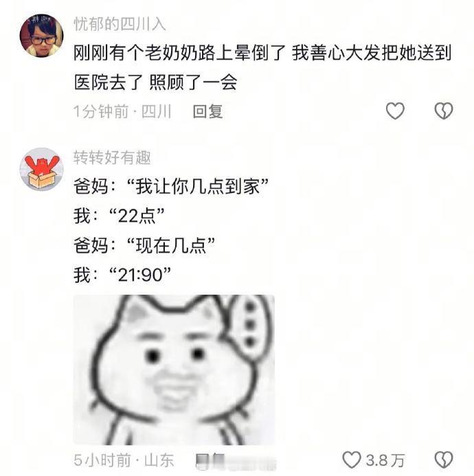Tap the text 医院去了 照顾了一会
474x476 pixels.
click(x=155, y=82)
